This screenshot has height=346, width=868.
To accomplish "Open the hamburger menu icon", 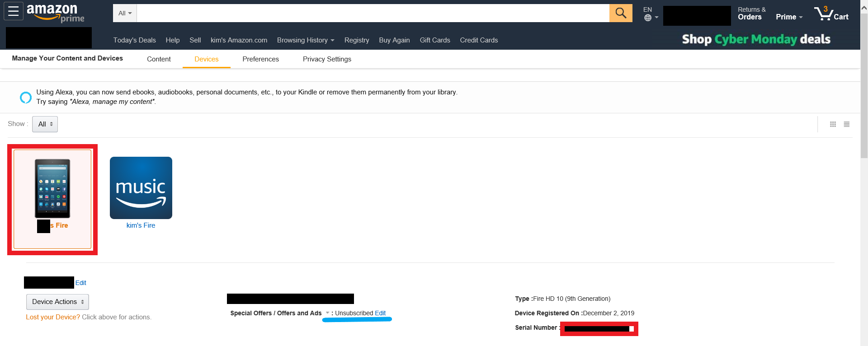I will pyautogui.click(x=14, y=11).
